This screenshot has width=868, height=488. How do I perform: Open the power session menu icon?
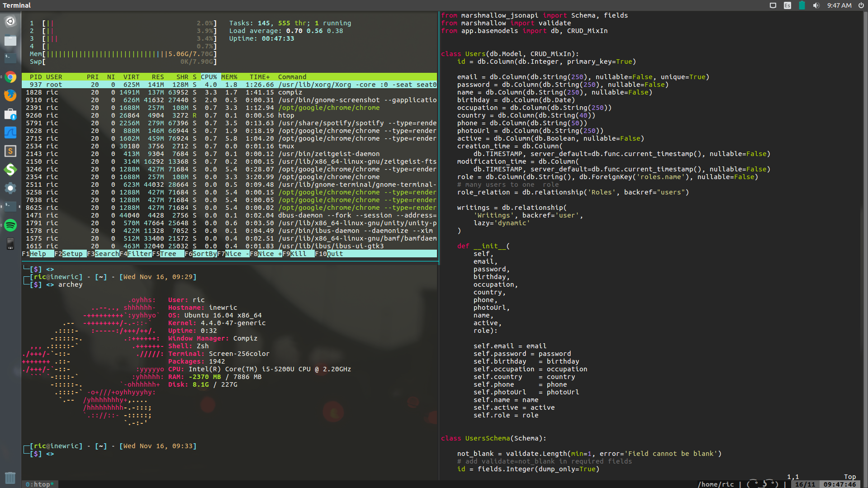point(861,5)
